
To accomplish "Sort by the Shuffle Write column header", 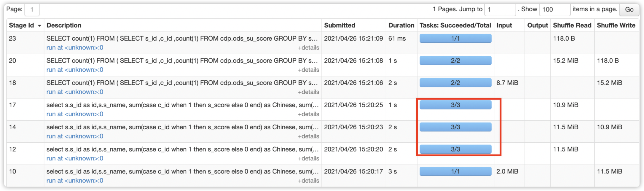I will [x=616, y=26].
